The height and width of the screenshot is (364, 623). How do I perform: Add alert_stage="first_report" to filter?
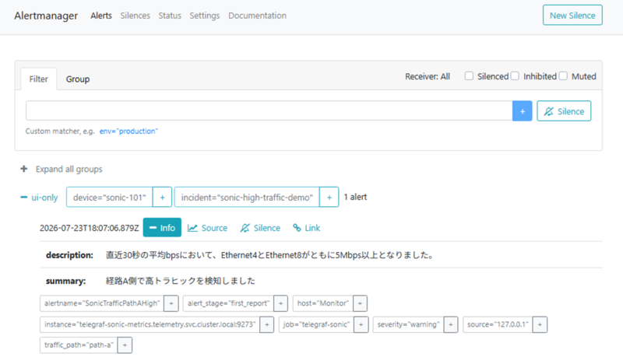click(x=280, y=303)
